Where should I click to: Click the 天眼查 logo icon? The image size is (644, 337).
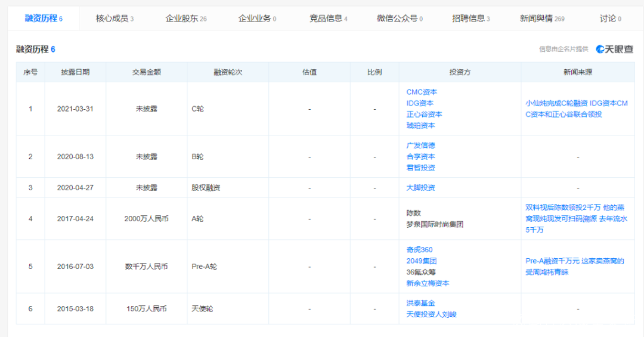[615, 50]
